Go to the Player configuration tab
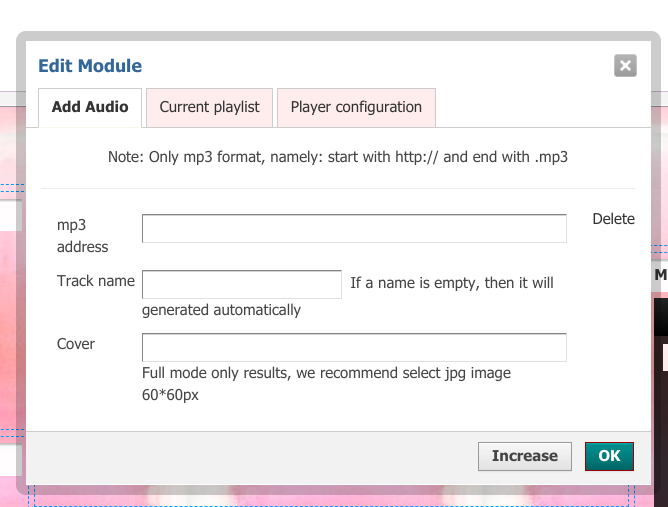The image size is (668, 507). (356, 107)
